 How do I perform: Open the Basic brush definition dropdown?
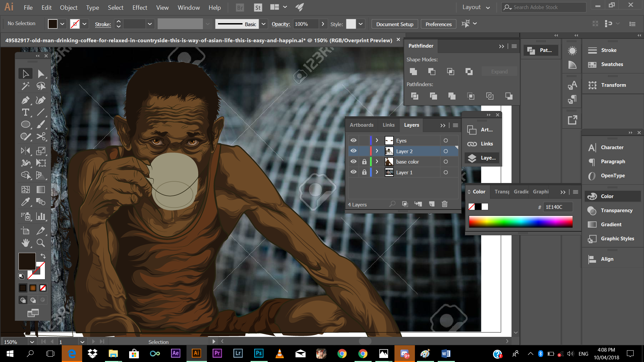(x=264, y=24)
